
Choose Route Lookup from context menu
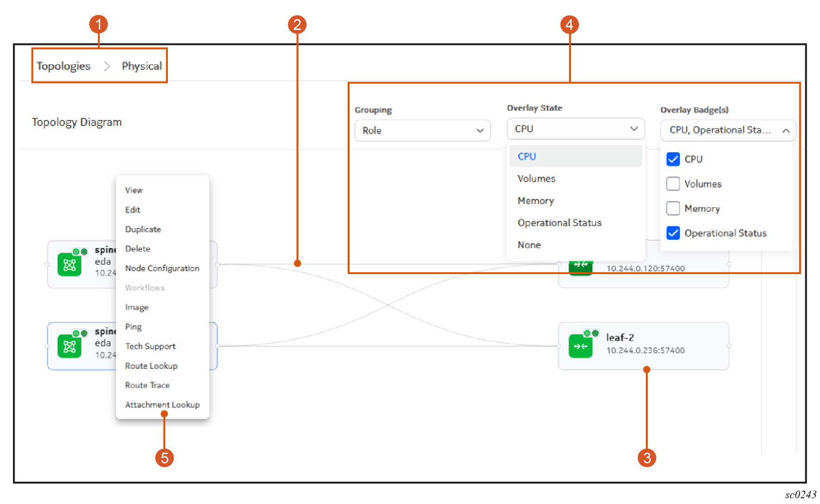pyautogui.click(x=162, y=366)
